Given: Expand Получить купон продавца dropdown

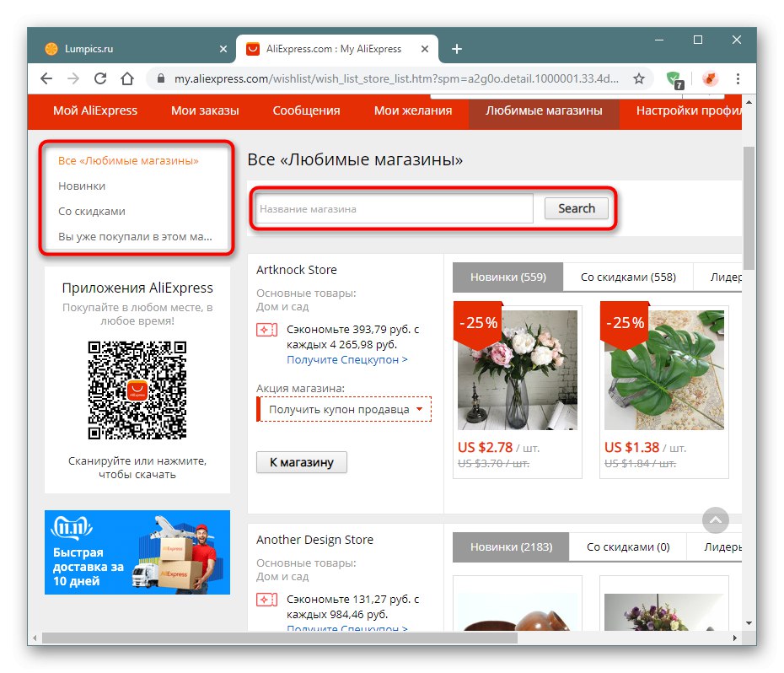Looking at the screenshot, I should 344,409.
